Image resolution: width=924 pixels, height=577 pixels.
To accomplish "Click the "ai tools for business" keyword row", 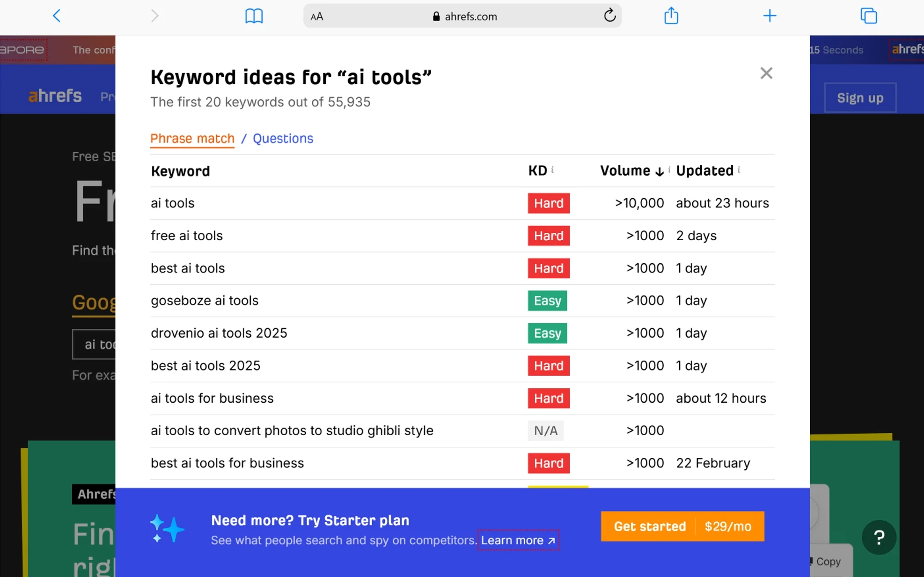I will click(x=462, y=399).
